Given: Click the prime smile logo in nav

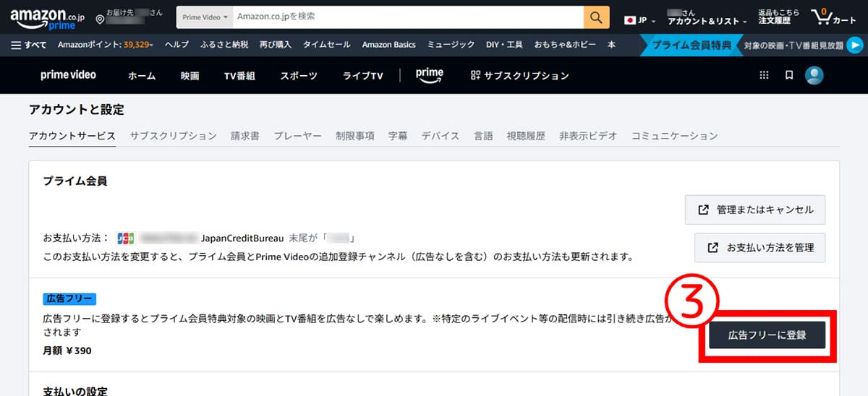Looking at the screenshot, I should coord(430,75).
